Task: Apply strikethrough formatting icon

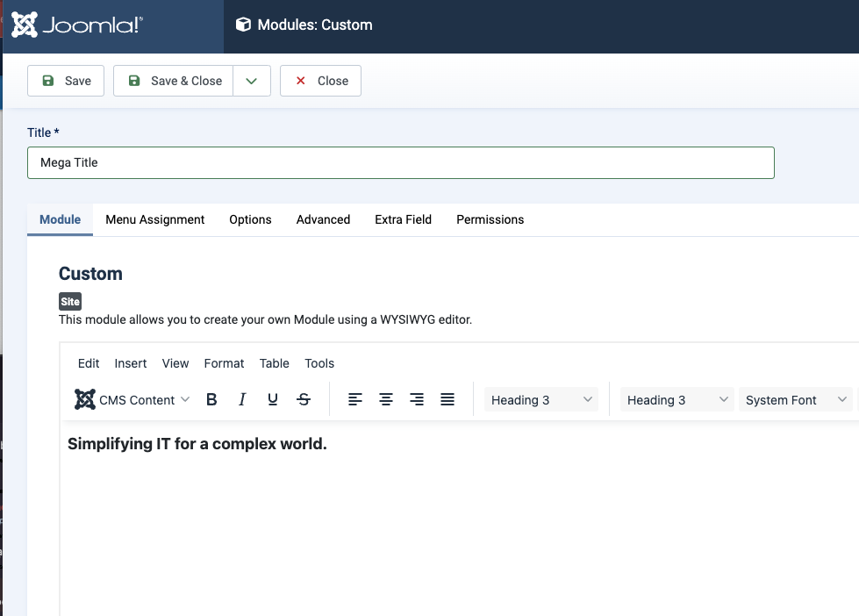Action: pos(304,400)
